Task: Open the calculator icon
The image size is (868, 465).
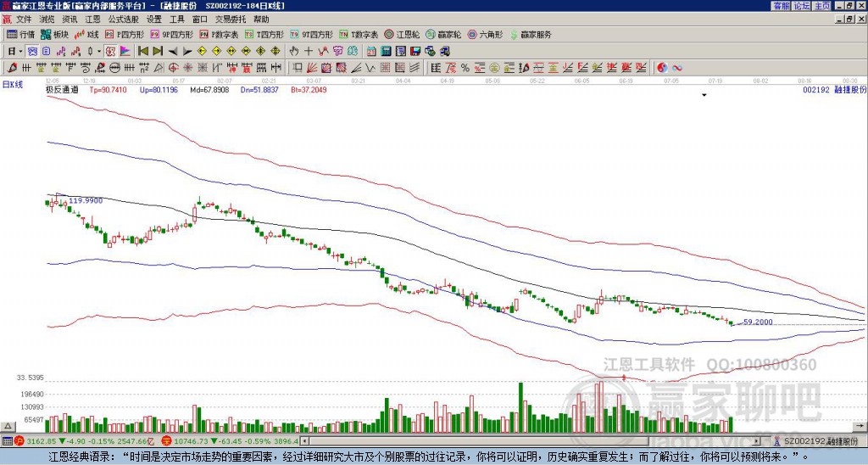Action: point(386,52)
